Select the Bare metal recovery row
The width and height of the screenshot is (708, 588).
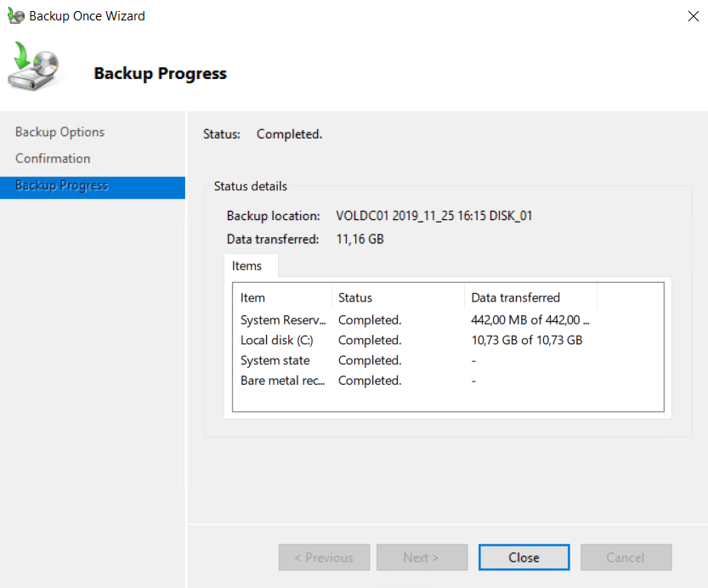click(283, 382)
